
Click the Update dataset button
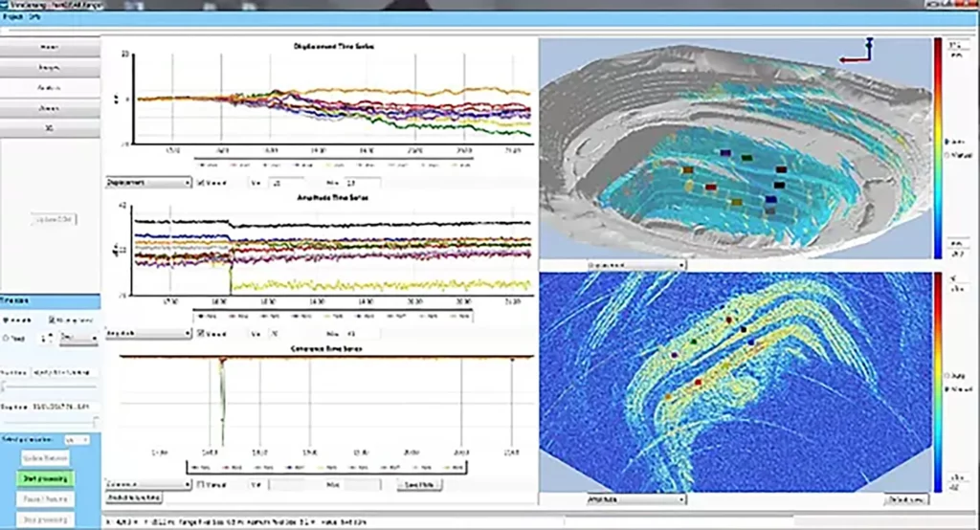46,458
